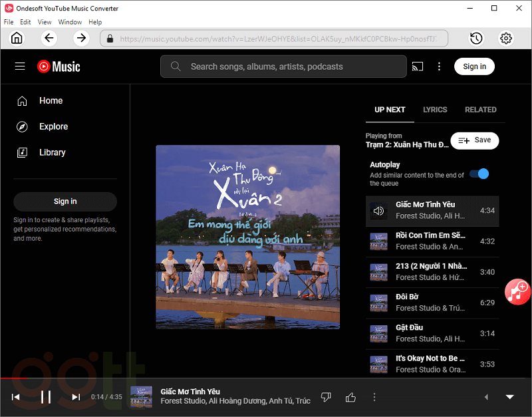The height and width of the screenshot is (417, 532).
Task: Switch to the LYRICS tab
Action: point(435,110)
